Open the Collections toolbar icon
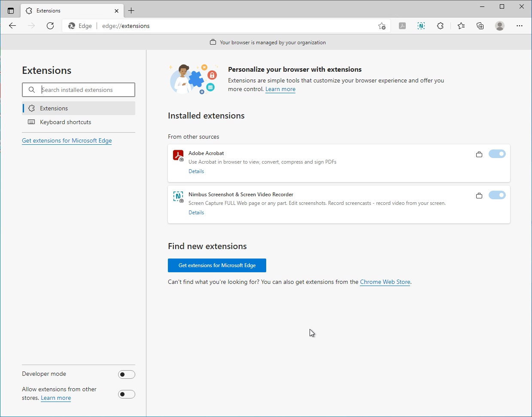 click(x=480, y=26)
